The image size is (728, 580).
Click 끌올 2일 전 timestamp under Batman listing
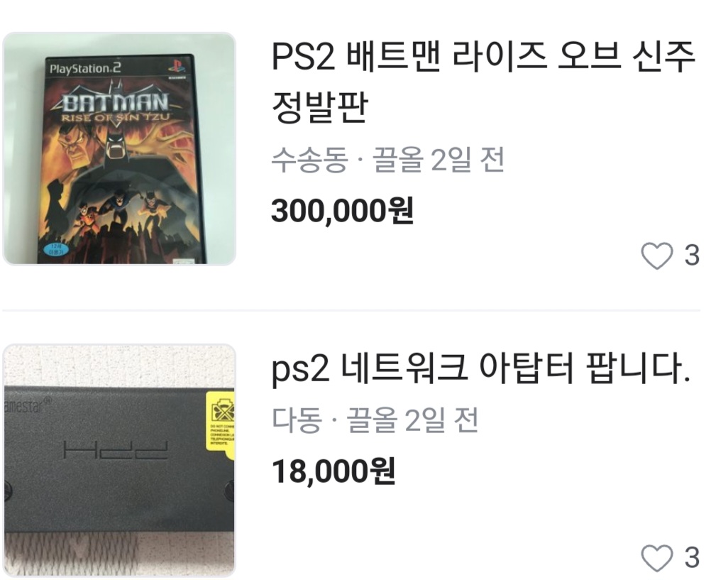click(x=439, y=160)
